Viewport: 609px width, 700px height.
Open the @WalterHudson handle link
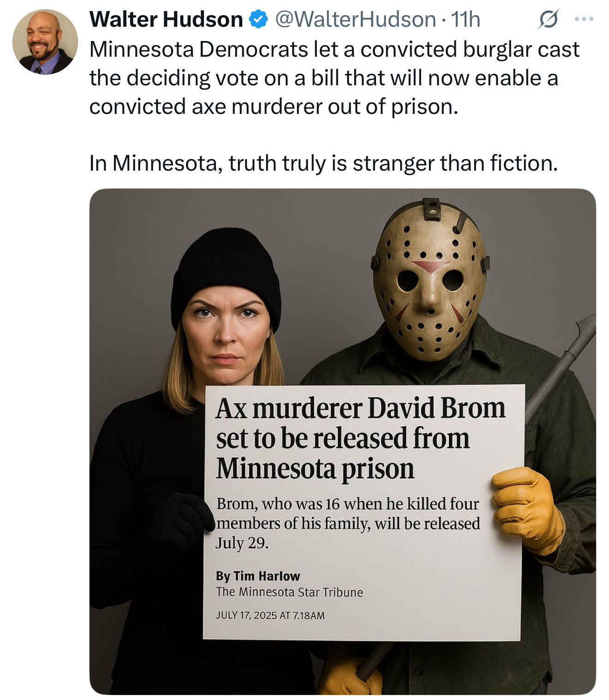[355, 19]
